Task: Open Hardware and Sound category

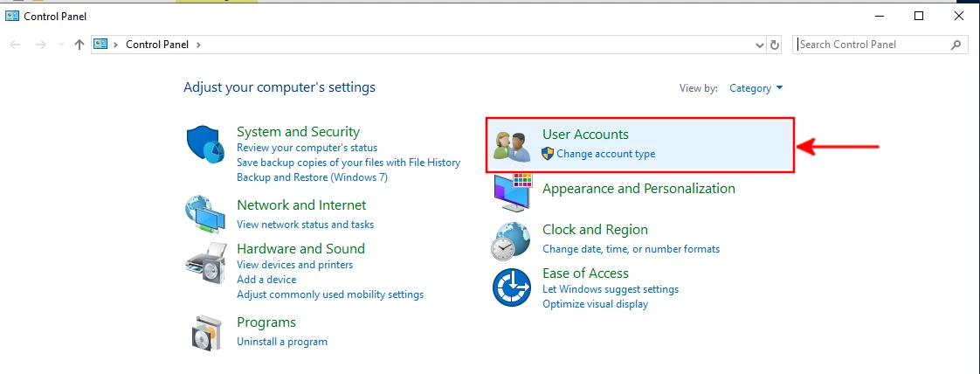Action: click(x=300, y=249)
